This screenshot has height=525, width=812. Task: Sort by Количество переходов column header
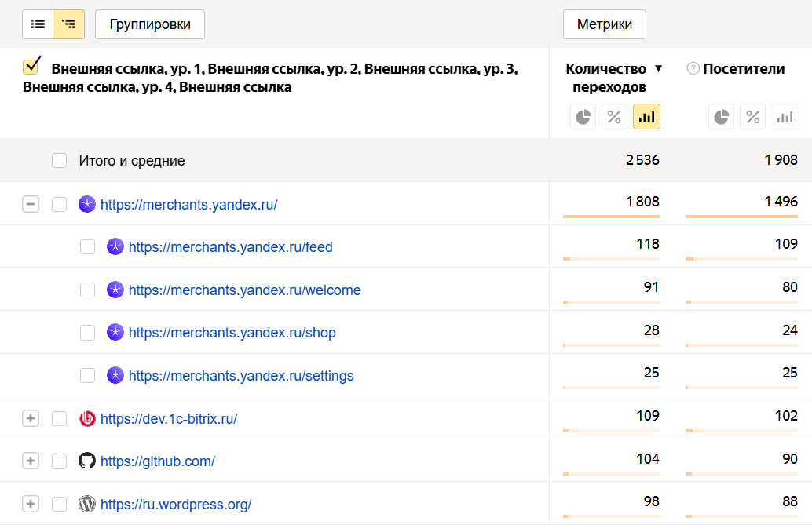[605, 78]
